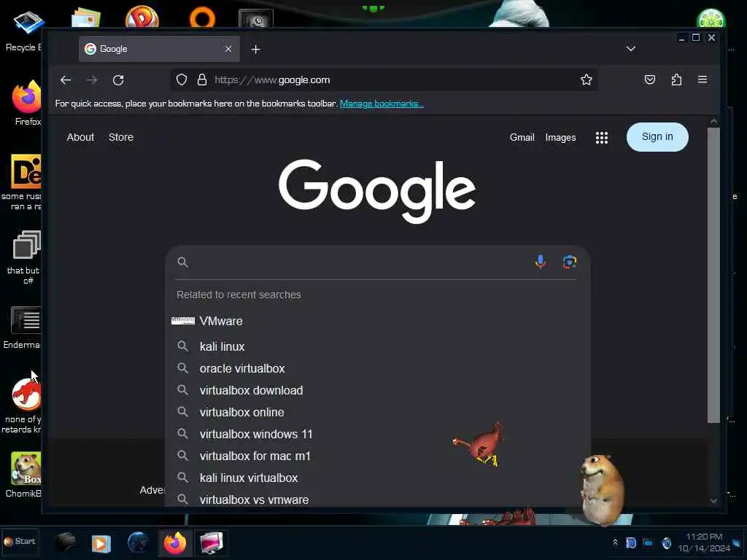Open the globe browser taskbar icon

138,542
